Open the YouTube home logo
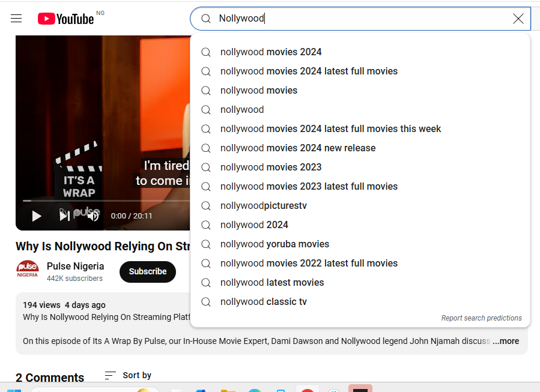The image size is (540, 392). 66,18
